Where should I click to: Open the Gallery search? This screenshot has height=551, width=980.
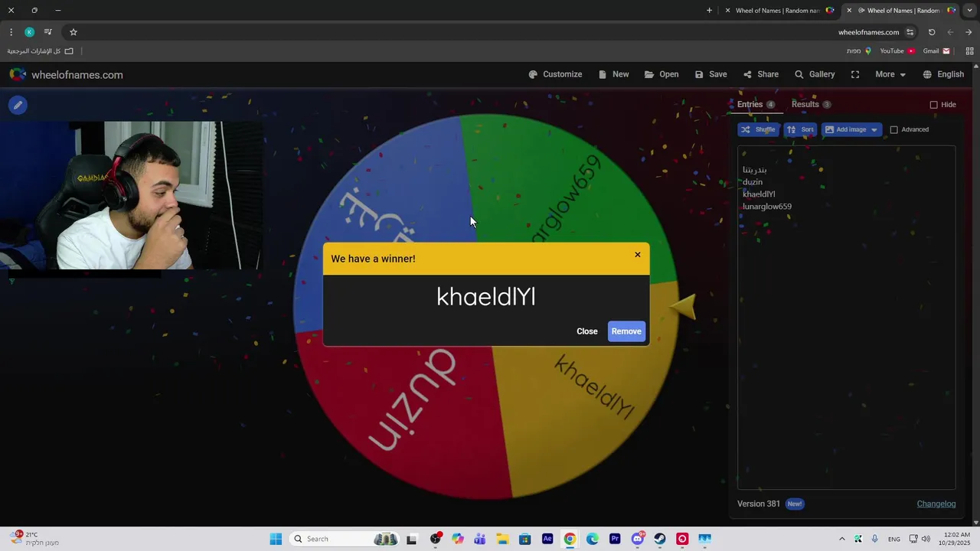(x=815, y=74)
